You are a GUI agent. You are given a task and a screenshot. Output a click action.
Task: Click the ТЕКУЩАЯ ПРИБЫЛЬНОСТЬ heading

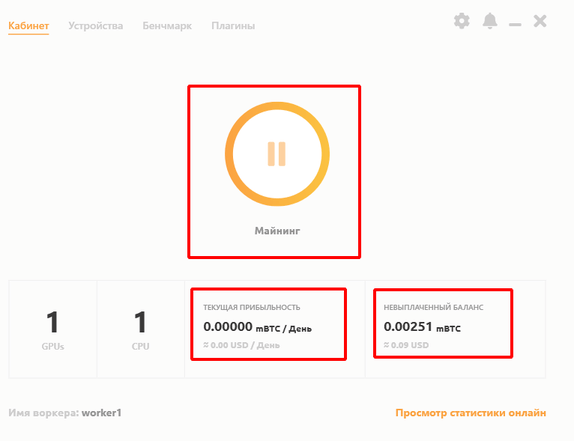[251, 307]
